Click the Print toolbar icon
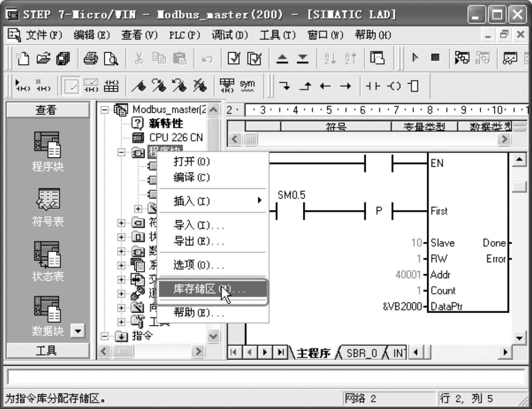532x409 pixels. (x=90, y=58)
